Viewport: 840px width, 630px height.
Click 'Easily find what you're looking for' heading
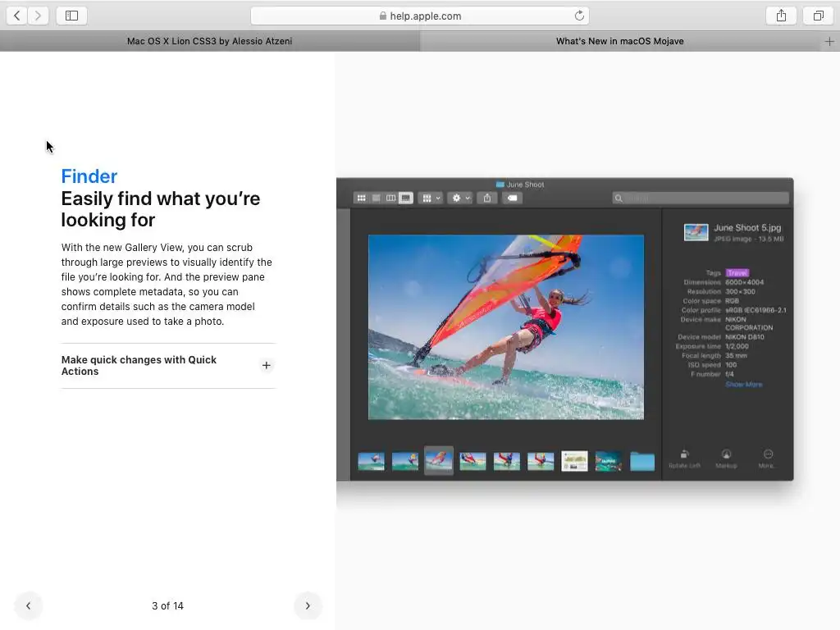161,209
